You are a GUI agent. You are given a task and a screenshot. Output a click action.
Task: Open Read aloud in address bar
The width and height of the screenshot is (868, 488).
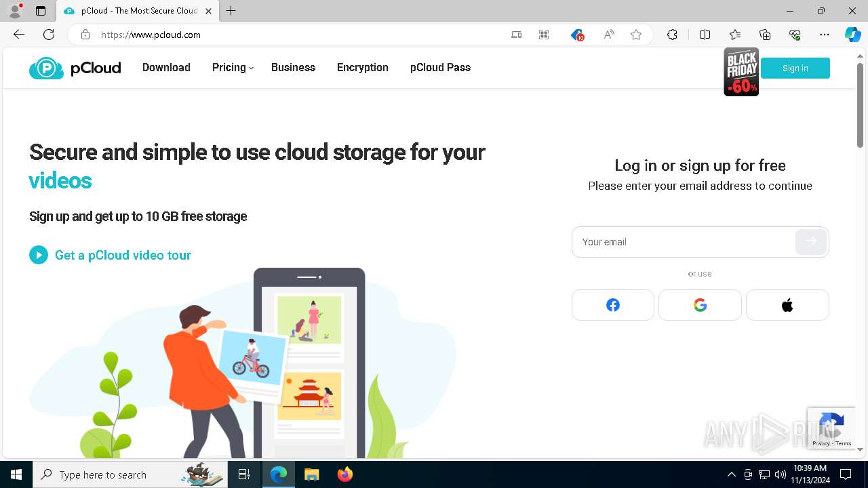pyautogui.click(x=609, y=35)
